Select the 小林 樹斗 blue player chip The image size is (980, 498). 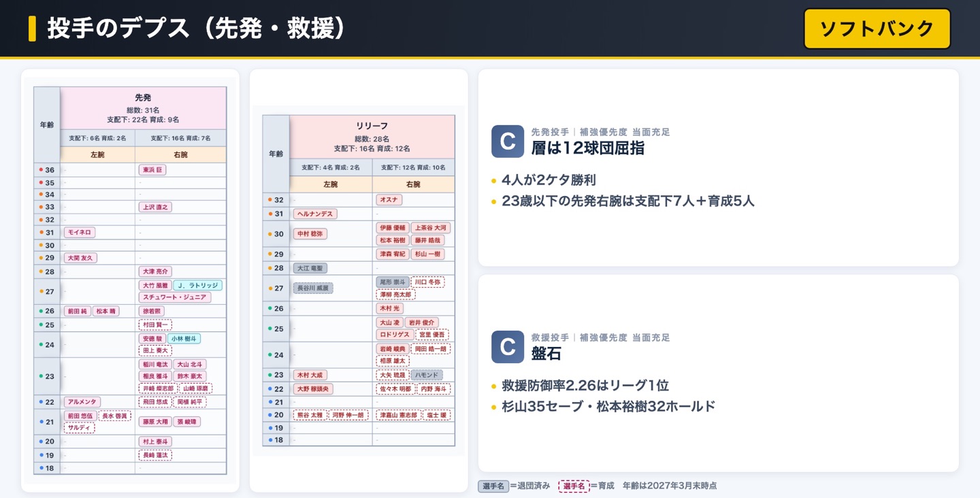click(x=184, y=338)
